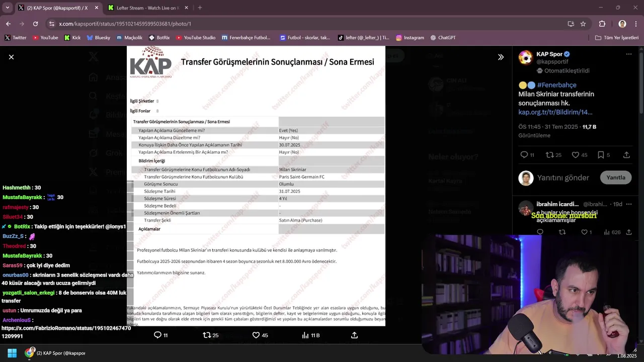Open a new browser tab
This screenshot has height=362, width=644.
pos(200,8)
